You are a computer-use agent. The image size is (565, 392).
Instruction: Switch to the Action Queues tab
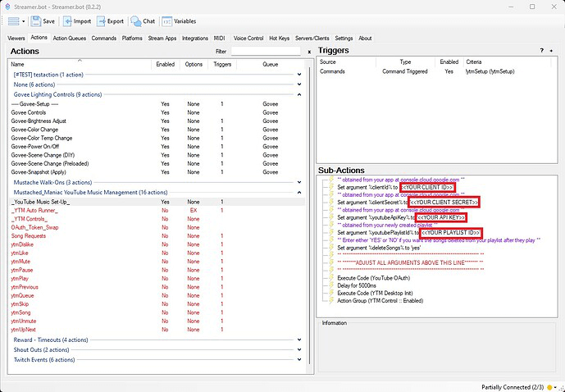click(x=70, y=38)
